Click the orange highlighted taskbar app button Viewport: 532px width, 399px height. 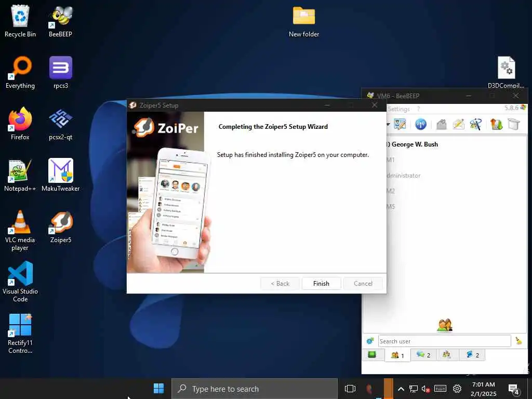coord(388,389)
